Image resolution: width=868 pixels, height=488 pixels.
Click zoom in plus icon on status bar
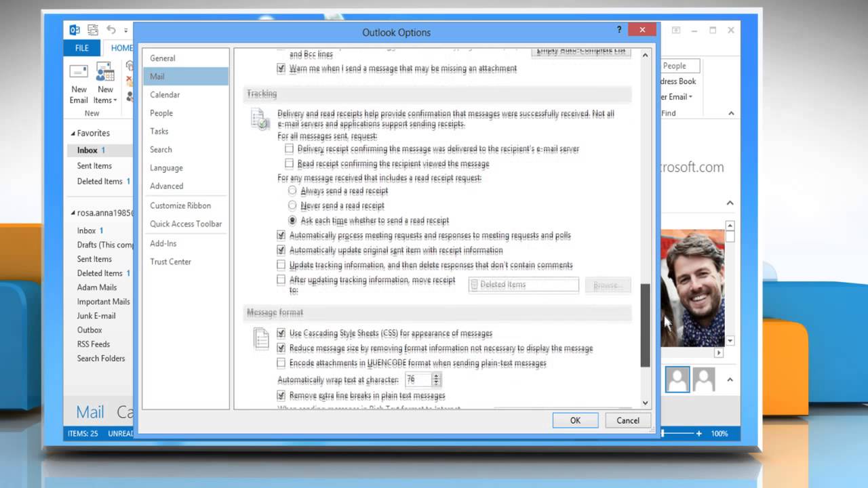(698, 433)
